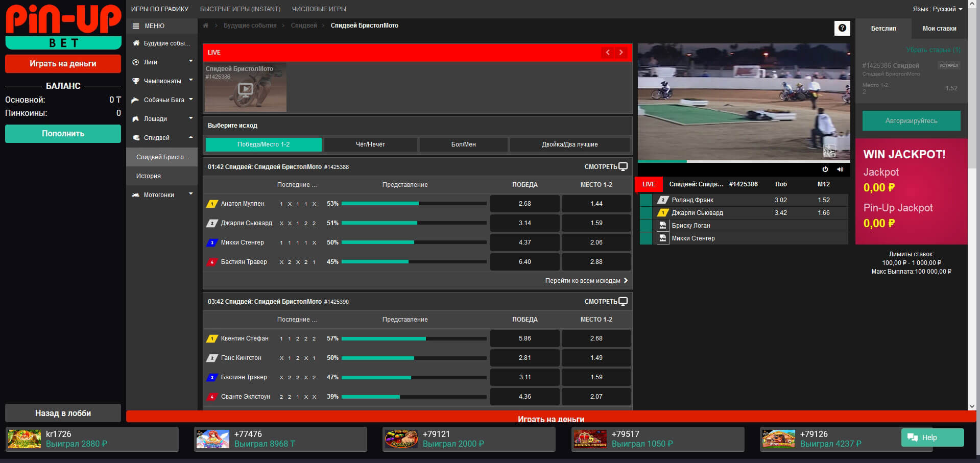
Task: Go to all outcomes link
Action: 586,281
